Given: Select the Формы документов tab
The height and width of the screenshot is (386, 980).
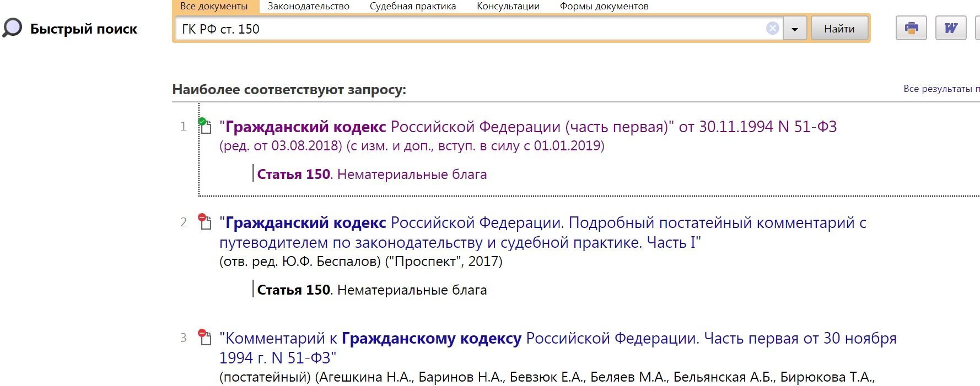Looking at the screenshot, I should [x=604, y=7].
